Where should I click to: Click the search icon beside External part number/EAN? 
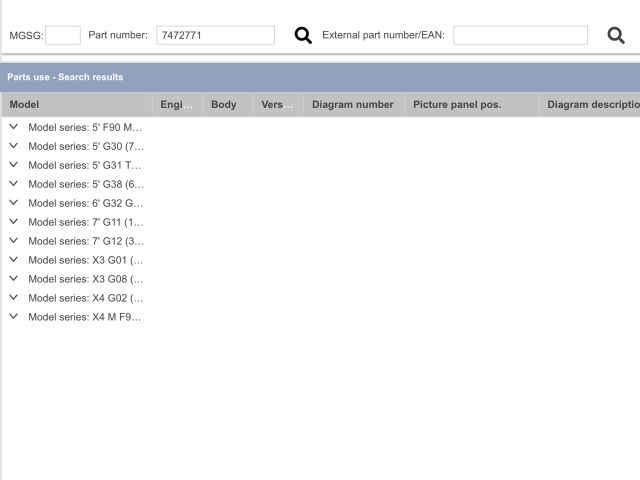tap(616, 35)
